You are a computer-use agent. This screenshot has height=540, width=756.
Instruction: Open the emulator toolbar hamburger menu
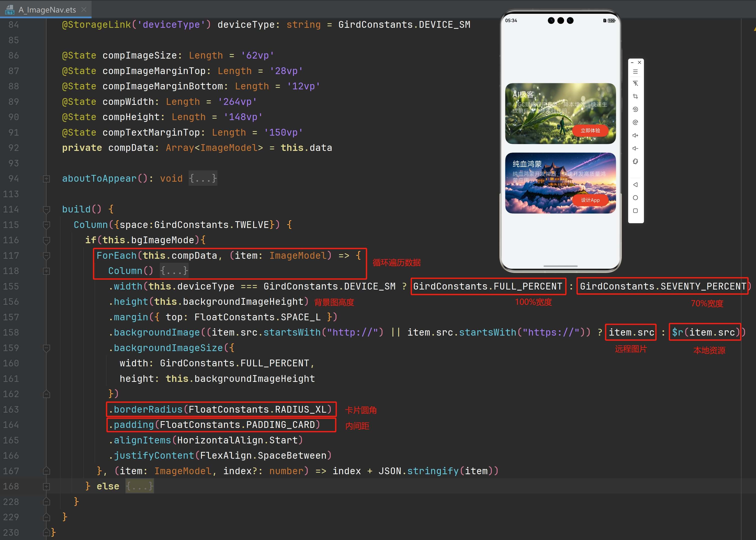coord(635,72)
